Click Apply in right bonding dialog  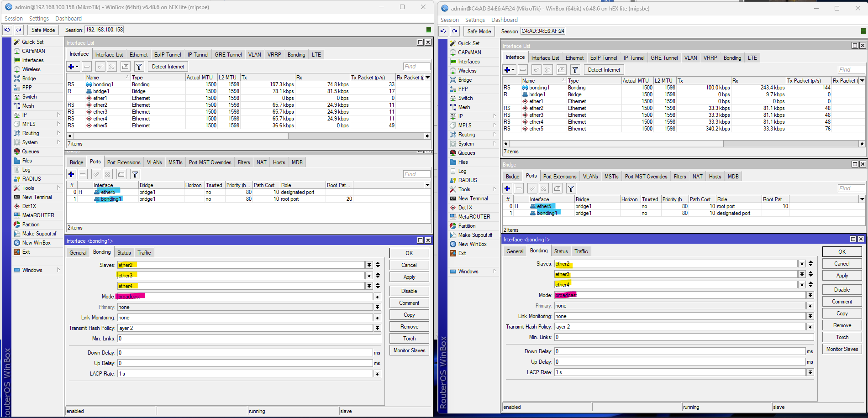click(x=842, y=276)
